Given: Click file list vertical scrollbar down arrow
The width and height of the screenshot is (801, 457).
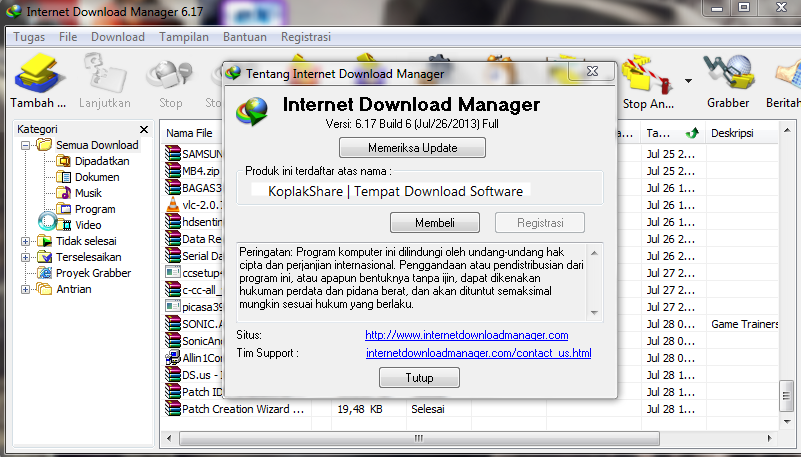Looking at the screenshot, I should (x=787, y=421).
